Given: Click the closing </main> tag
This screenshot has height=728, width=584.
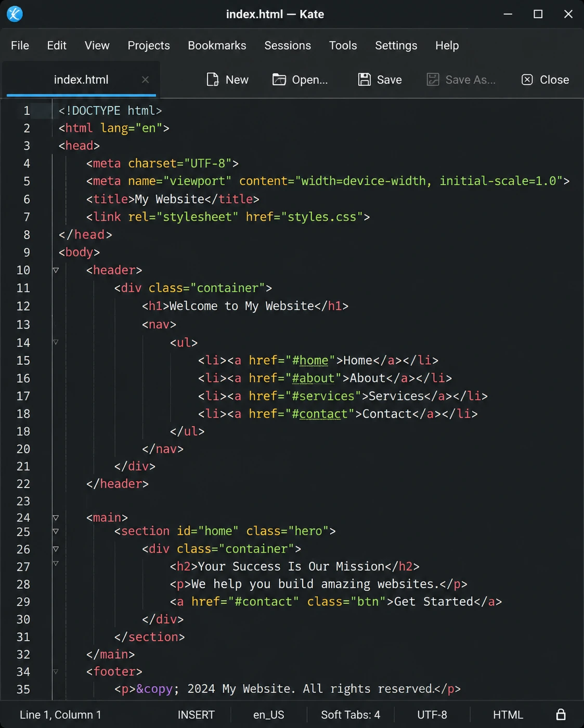Looking at the screenshot, I should coord(110,654).
